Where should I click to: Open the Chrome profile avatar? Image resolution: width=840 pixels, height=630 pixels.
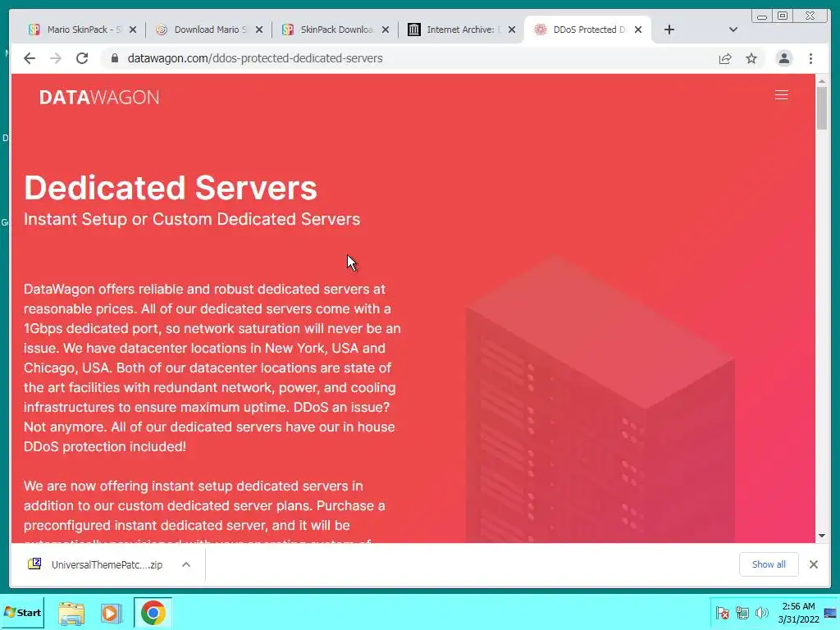783,58
